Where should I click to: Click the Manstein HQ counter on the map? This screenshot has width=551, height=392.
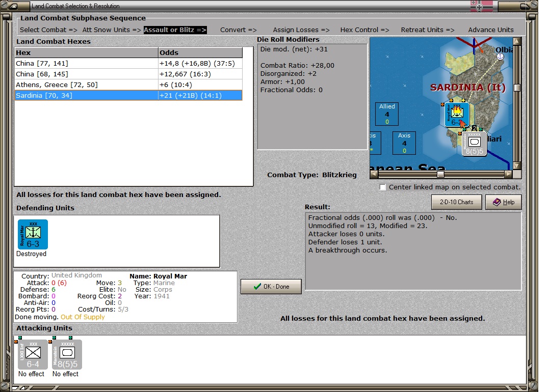coord(475,144)
